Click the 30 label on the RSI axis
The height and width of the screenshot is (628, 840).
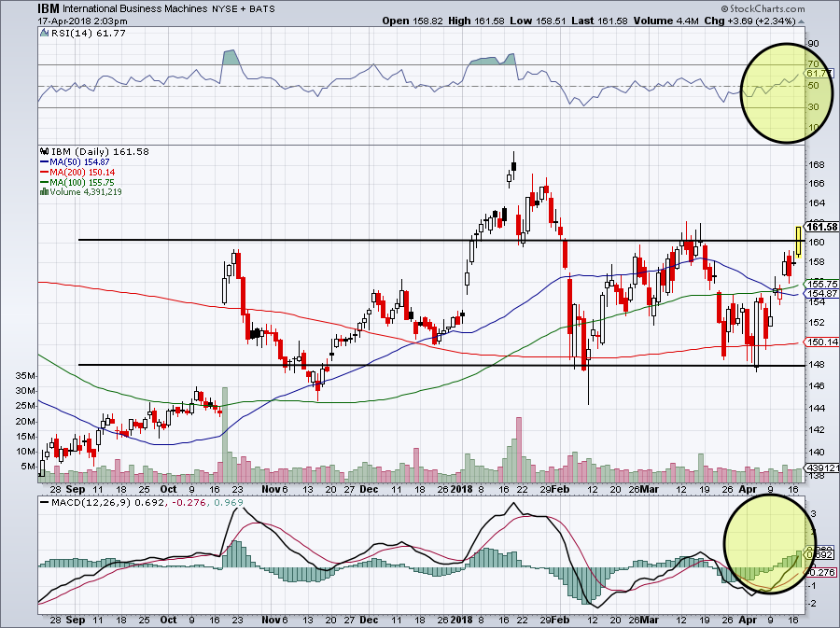point(813,107)
